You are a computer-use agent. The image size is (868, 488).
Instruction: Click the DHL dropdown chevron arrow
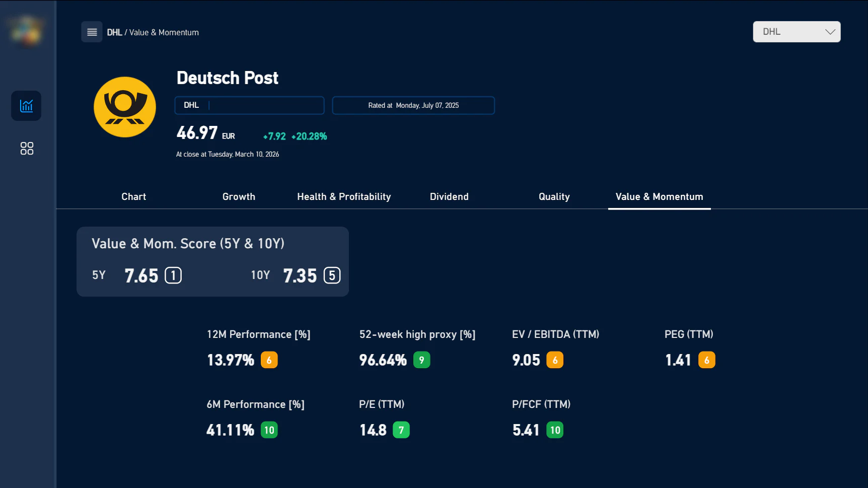coord(830,32)
